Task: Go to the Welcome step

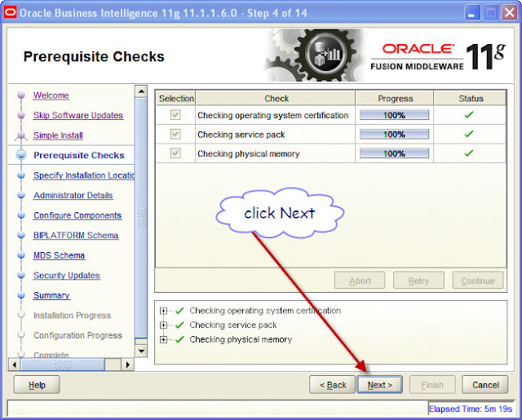Action: [51, 95]
